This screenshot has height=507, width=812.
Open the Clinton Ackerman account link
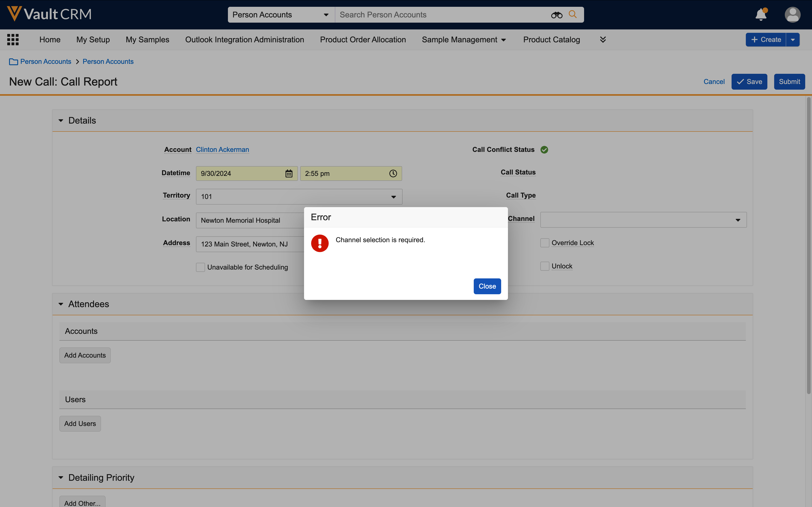(222, 150)
